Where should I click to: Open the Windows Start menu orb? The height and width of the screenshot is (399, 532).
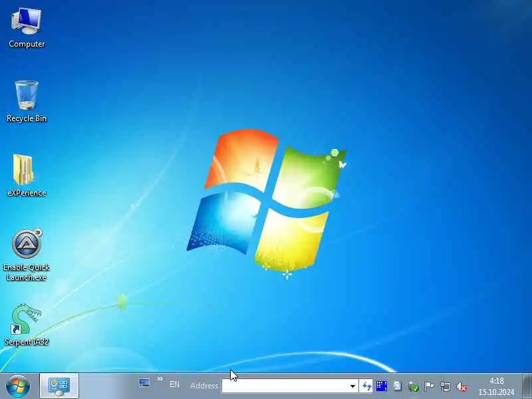[18, 386]
